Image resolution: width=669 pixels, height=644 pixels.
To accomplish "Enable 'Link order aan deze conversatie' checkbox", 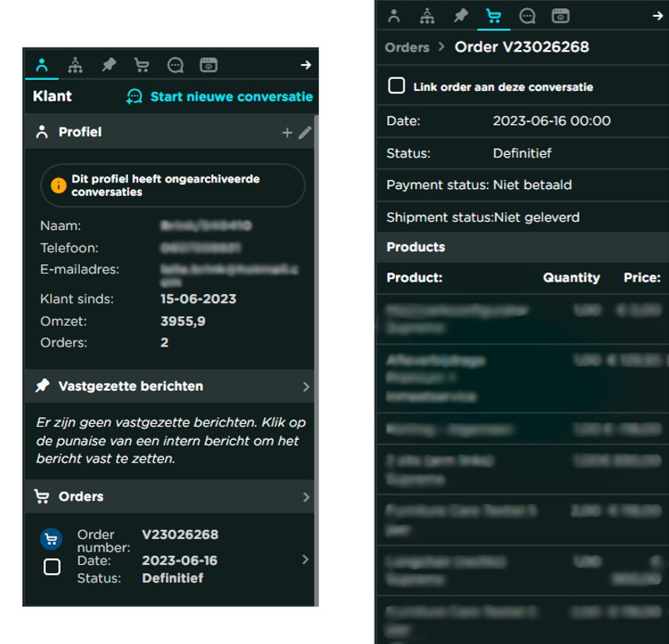I will point(397,87).
